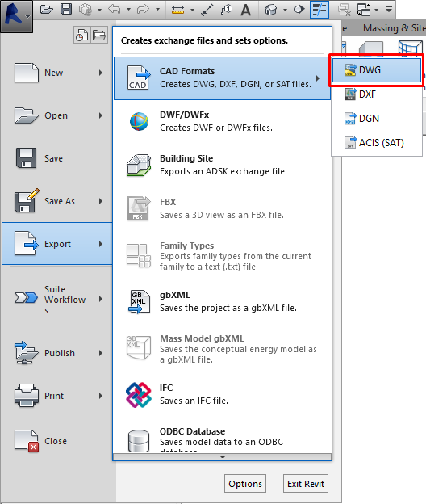Click the Exit Revit button
This screenshot has height=504, width=426.
coord(306,484)
